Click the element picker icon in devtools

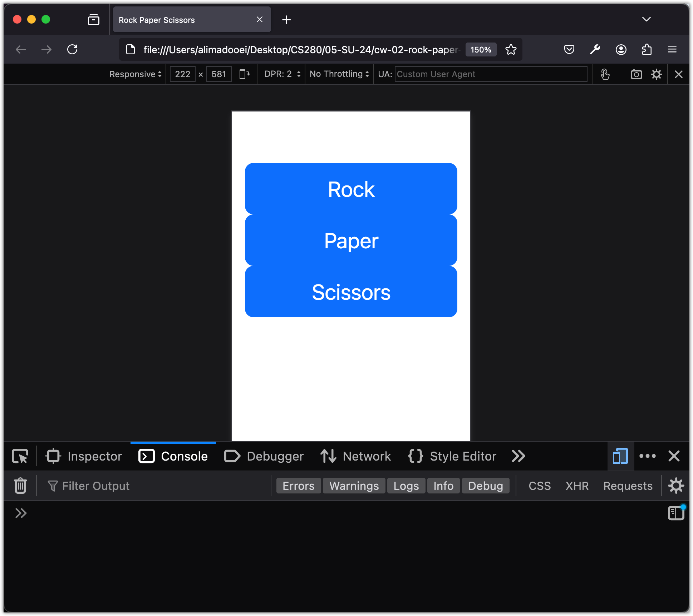coord(20,456)
